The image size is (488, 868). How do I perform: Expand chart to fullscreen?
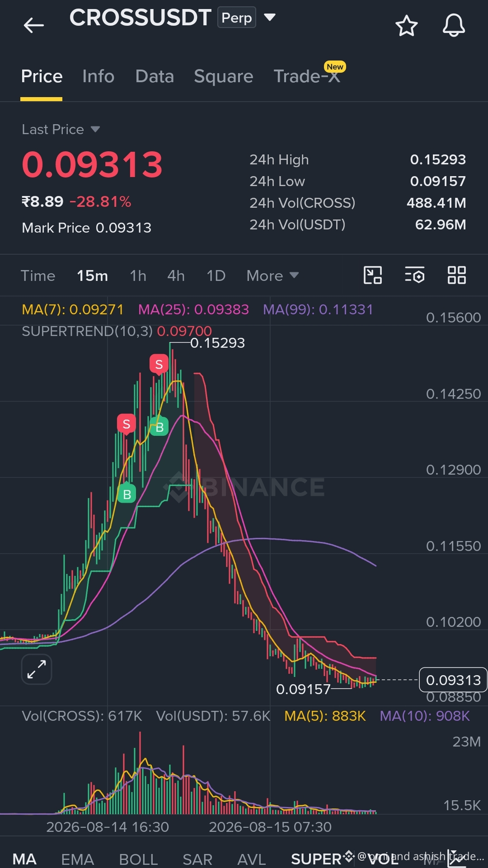pyautogui.click(x=37, y=669)
